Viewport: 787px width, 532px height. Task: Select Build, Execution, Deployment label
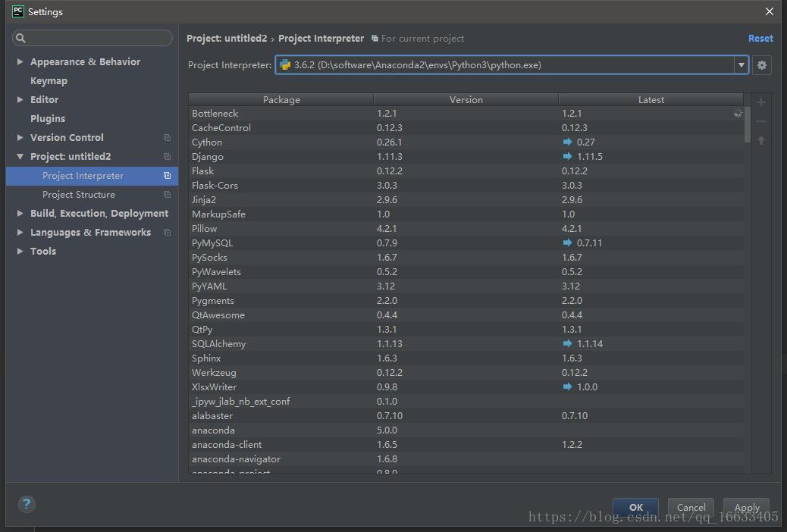click(x=99, y=213)
